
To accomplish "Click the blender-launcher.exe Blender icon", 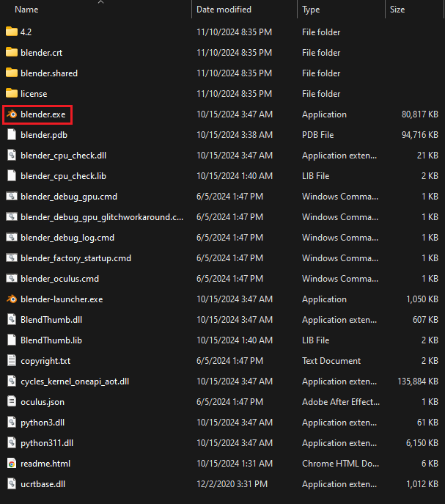I will coord(12,299).
